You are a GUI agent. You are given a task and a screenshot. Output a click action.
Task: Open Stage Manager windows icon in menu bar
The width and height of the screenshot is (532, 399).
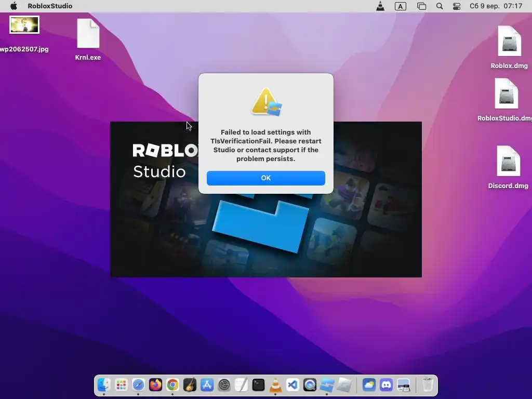point(421,6)
